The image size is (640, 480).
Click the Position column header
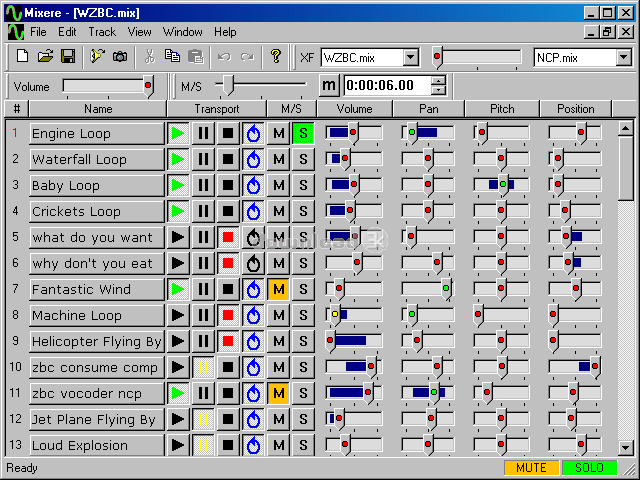tap(576, 109)
